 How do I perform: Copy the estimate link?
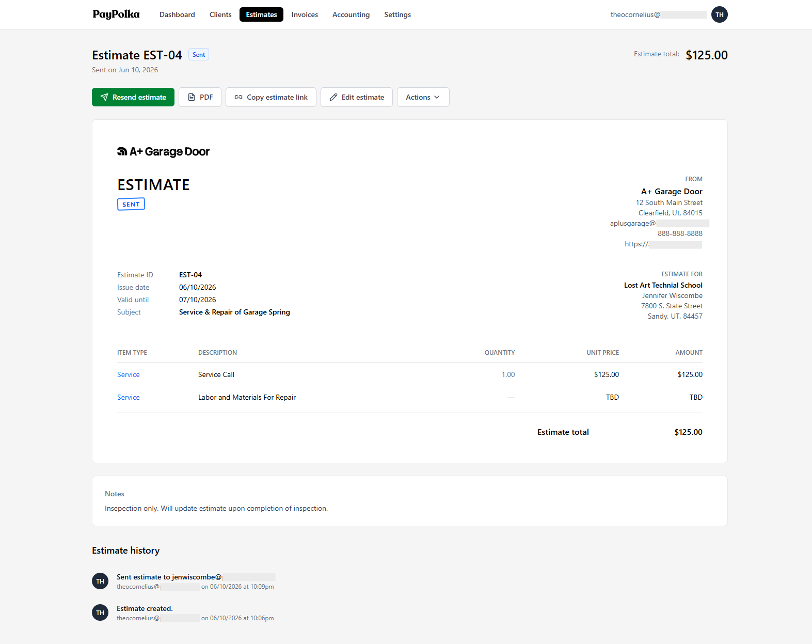[271, 97]
